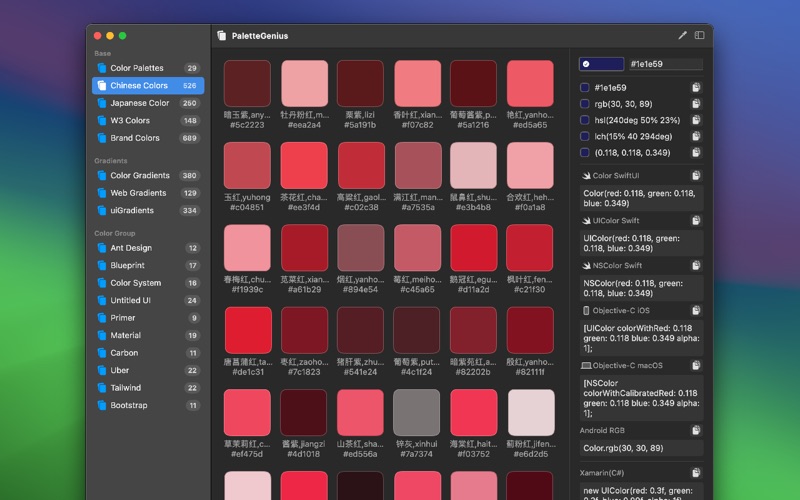
Task: Copy the lch color value
Action: (696, 136)
